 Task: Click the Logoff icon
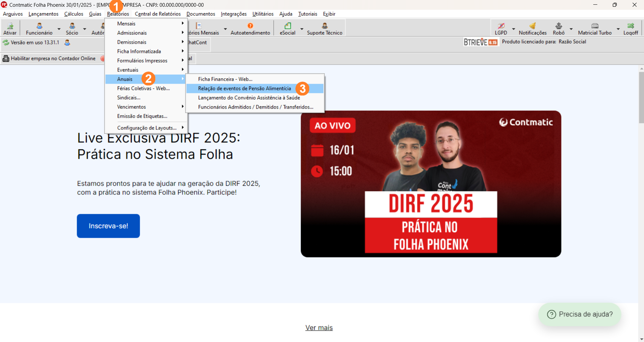631,26
